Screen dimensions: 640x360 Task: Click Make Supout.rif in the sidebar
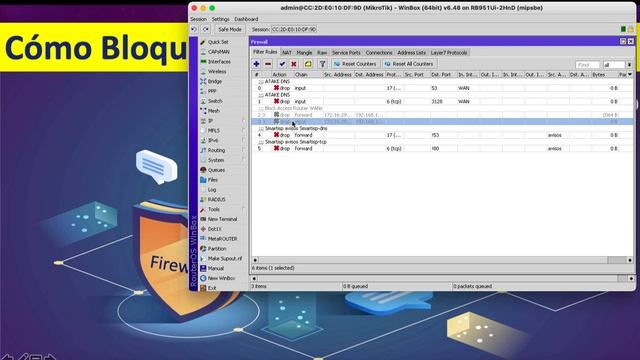click(225, 258)
